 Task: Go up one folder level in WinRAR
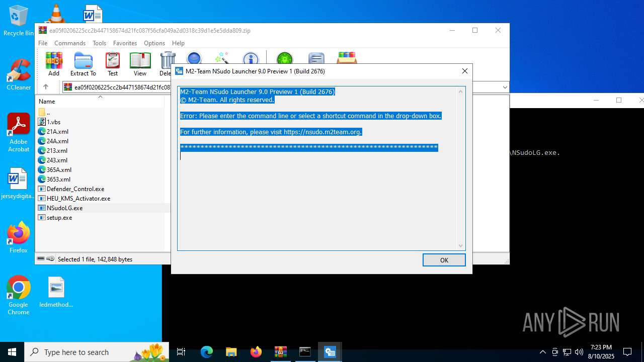45,87
